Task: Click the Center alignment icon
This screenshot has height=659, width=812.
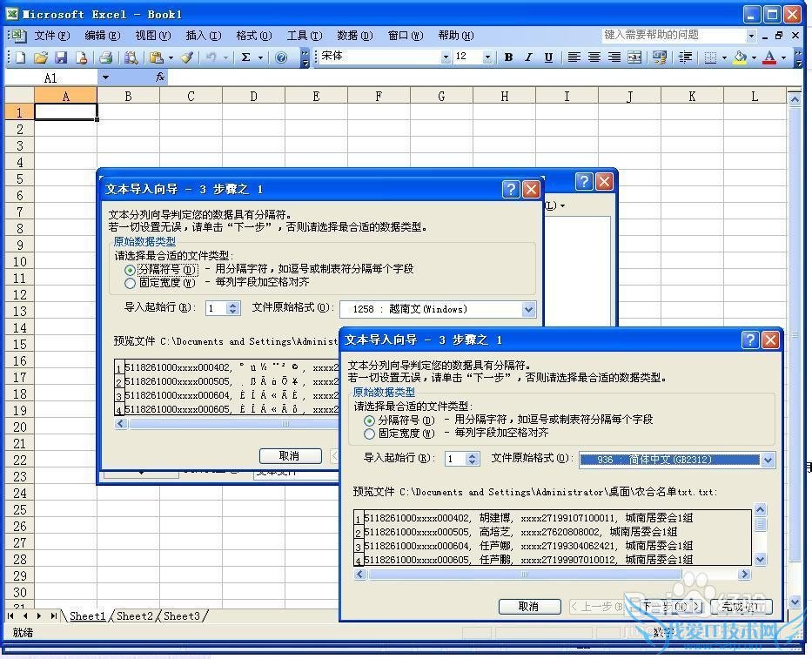Action: [594, 57]
